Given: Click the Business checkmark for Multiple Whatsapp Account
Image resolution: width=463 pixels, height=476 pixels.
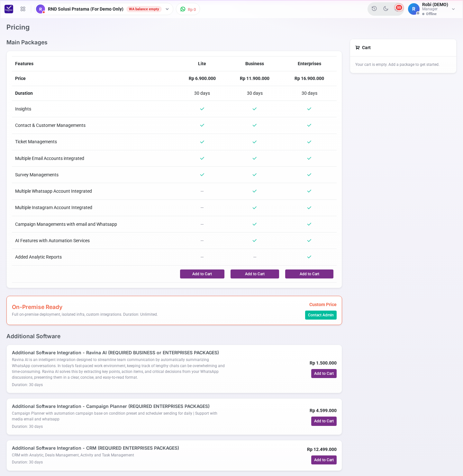Looking at the screenshot, I should pos(255,191).
